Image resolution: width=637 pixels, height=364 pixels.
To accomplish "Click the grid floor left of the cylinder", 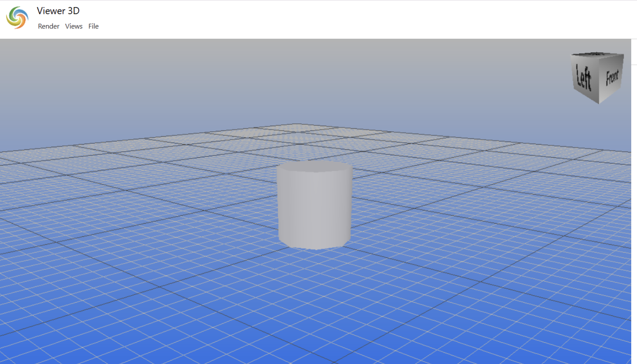I will [x=165, y=214].
